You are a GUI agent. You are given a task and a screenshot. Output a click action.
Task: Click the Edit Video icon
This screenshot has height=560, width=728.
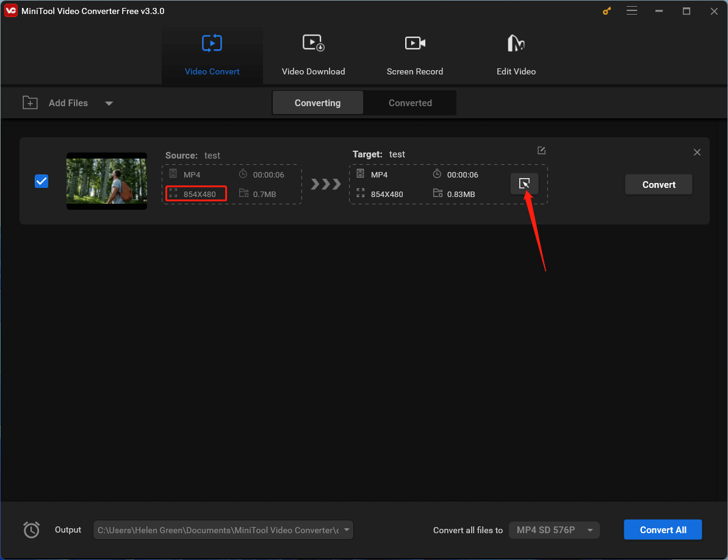[x=516, y=43]
